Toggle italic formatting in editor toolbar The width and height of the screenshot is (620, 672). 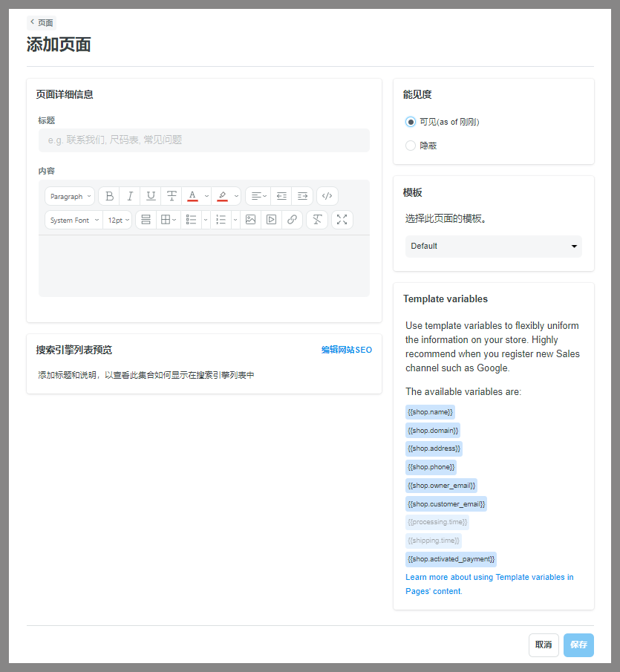point(130,196)
